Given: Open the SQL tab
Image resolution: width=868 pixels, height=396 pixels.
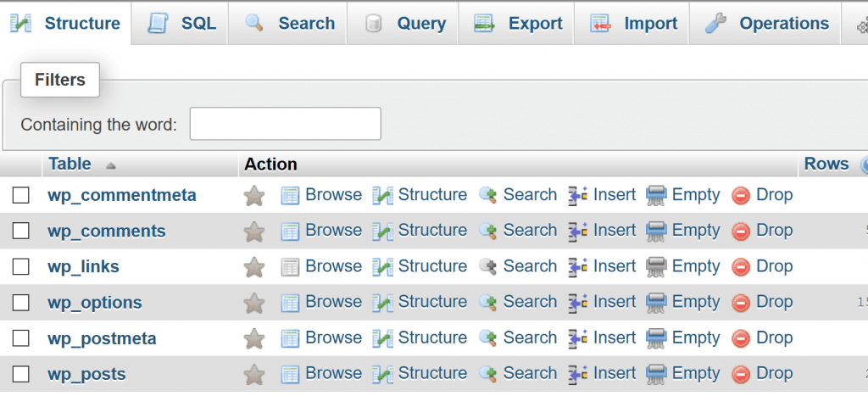Looking at the screenshot, I should [181, 23].
